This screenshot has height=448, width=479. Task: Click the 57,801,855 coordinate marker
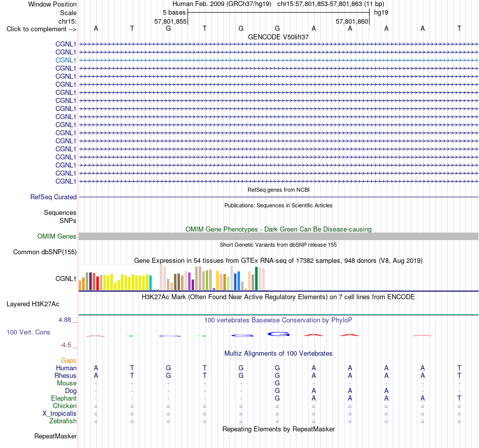170,21
